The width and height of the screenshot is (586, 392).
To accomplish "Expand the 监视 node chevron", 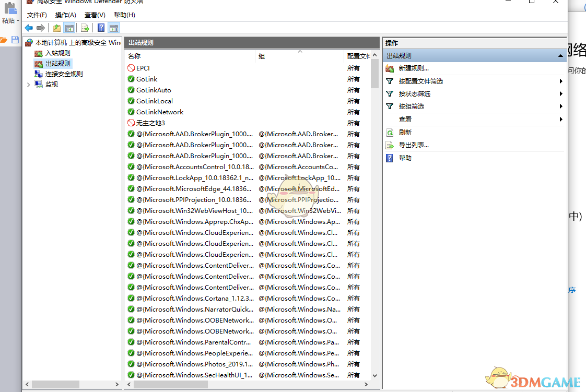I will coord(28,85).
